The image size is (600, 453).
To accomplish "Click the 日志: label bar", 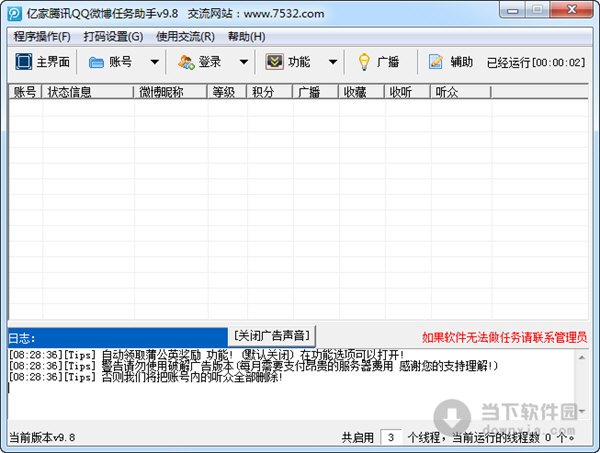I will (117, 337).
